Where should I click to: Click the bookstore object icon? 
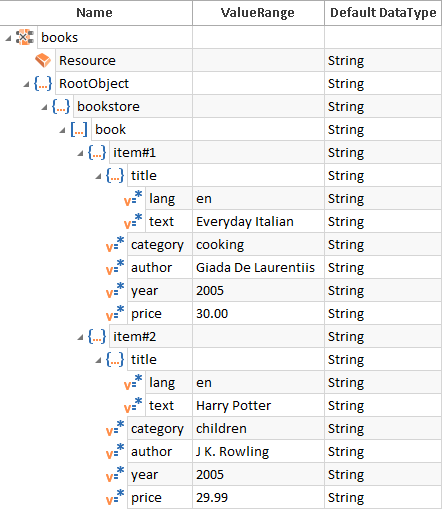61,106
